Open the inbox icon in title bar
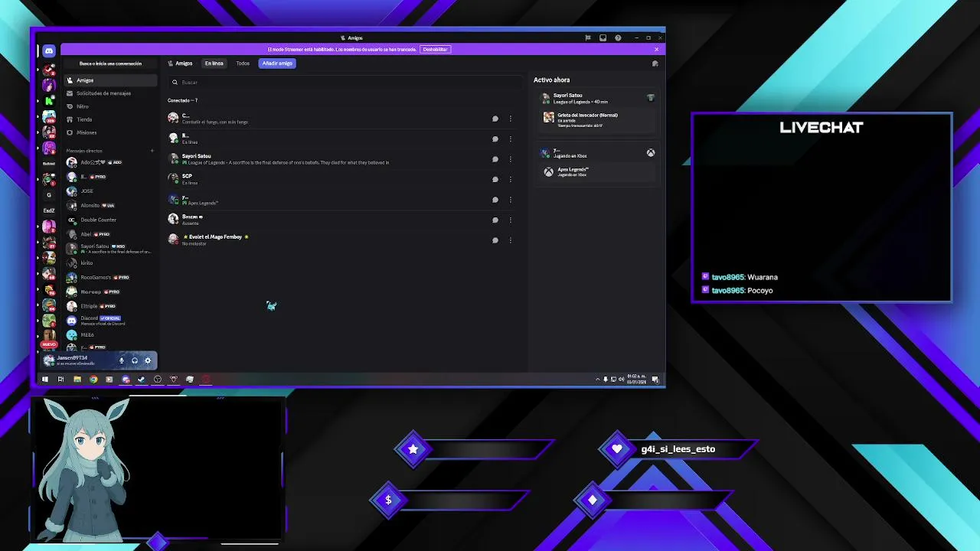 [x=603, y=37]
